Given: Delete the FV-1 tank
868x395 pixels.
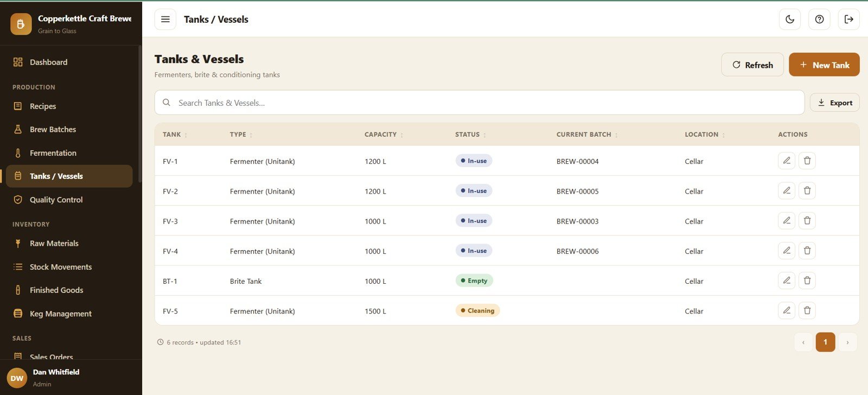Looking at the screenshot, I should (807, 161).
